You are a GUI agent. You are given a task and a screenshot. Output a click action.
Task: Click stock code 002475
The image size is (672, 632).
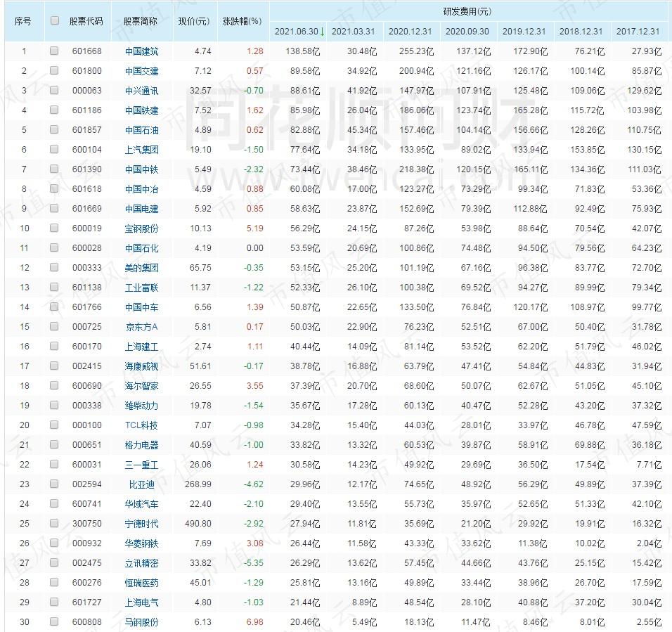[87, 563]
